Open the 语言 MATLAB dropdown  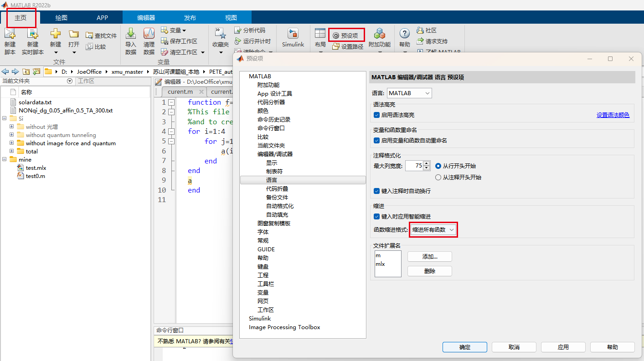tap(409, 93)
